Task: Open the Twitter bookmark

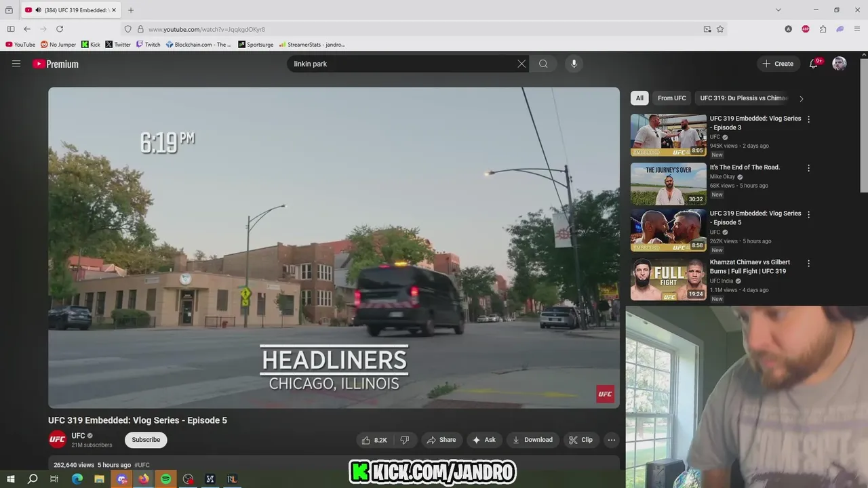Action: click(118, 45)
